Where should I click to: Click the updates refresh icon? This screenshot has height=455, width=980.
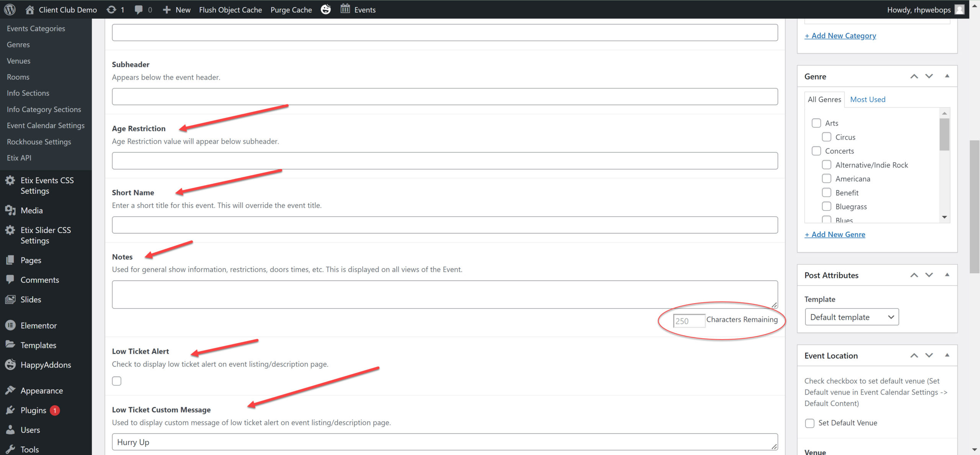[x=111, y=10]
